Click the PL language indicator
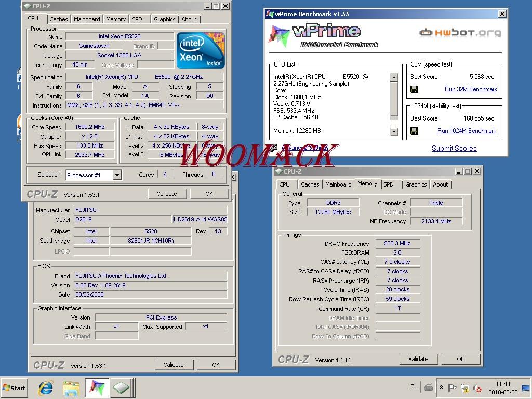Image resolution: width=532 pixels, height=399 pixels. tap(414, 387)
